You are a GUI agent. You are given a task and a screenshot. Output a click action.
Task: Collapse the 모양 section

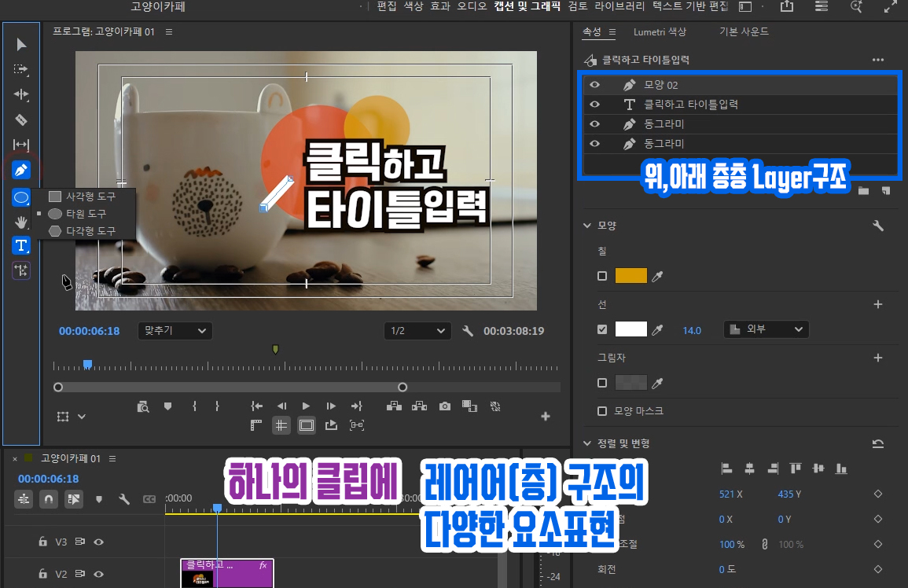coord(587,226)
